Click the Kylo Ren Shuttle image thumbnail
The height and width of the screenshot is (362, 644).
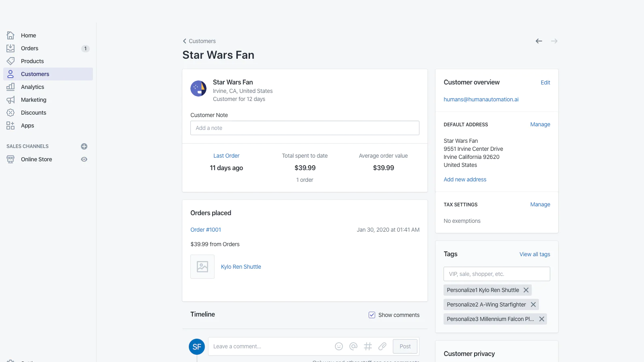click(202, 267)
